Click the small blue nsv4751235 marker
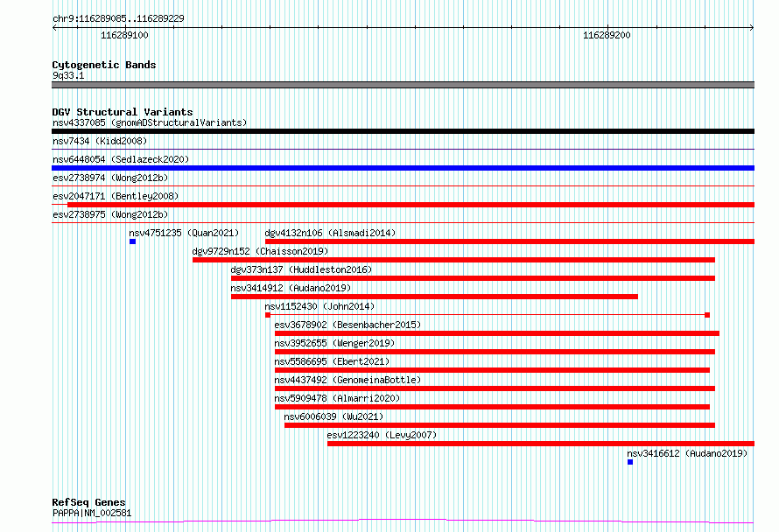Image resolution: width=779 pixels, height=532 pixels. point(133,241)
